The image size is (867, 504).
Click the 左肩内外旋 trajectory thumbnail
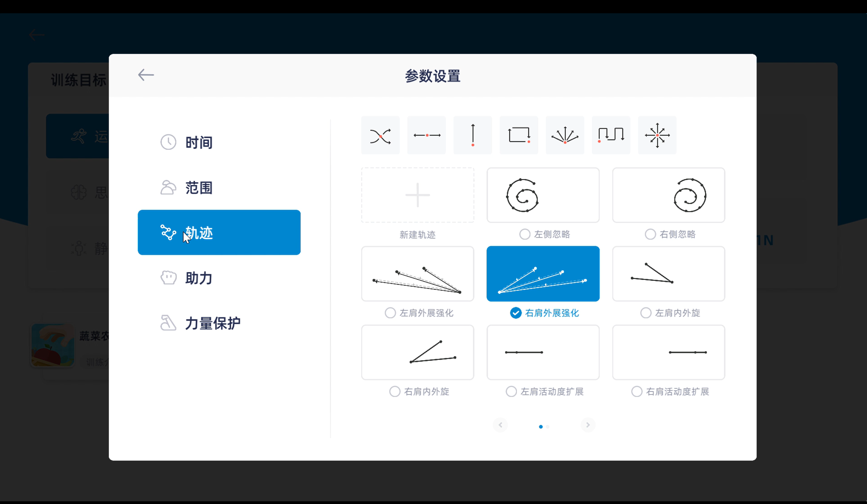[x=669, y=274]
